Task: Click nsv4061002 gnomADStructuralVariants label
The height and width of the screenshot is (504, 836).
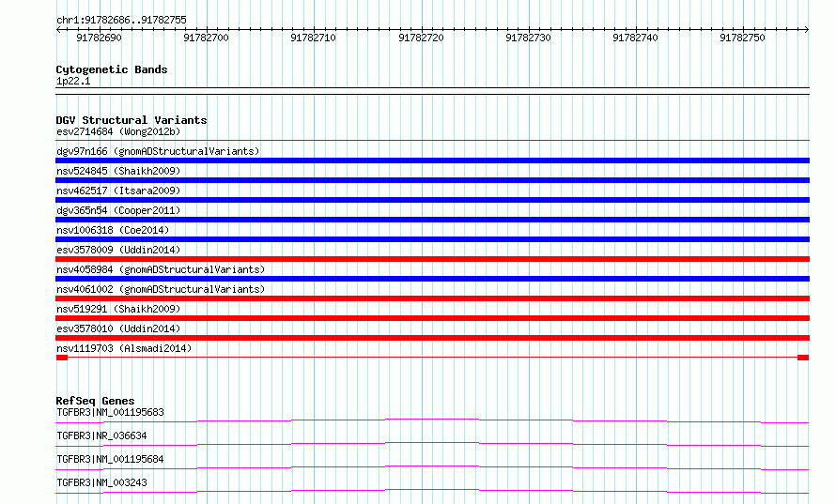Action: pyautogui.click(x=161, y=289)
